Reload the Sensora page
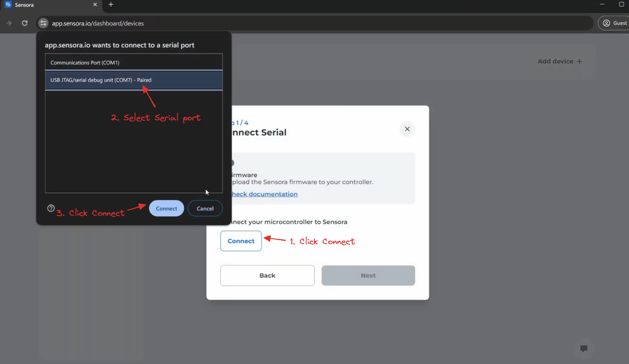This screenshot has width=629, height=364. click(25, 23)
